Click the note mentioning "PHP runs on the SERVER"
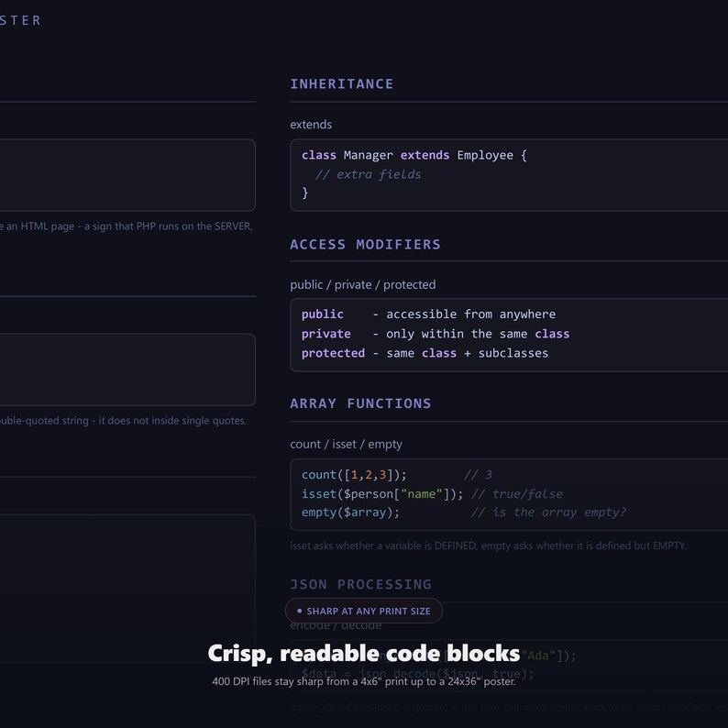728x728 pixels. click(x=127, y=226)
